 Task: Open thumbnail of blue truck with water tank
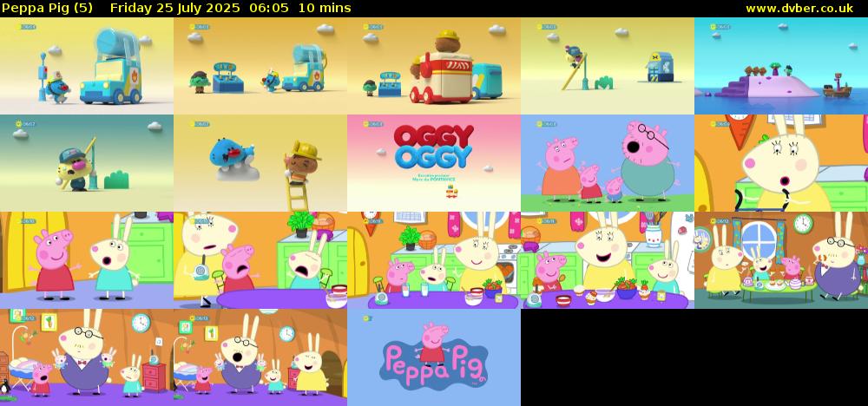click(87, 66)
